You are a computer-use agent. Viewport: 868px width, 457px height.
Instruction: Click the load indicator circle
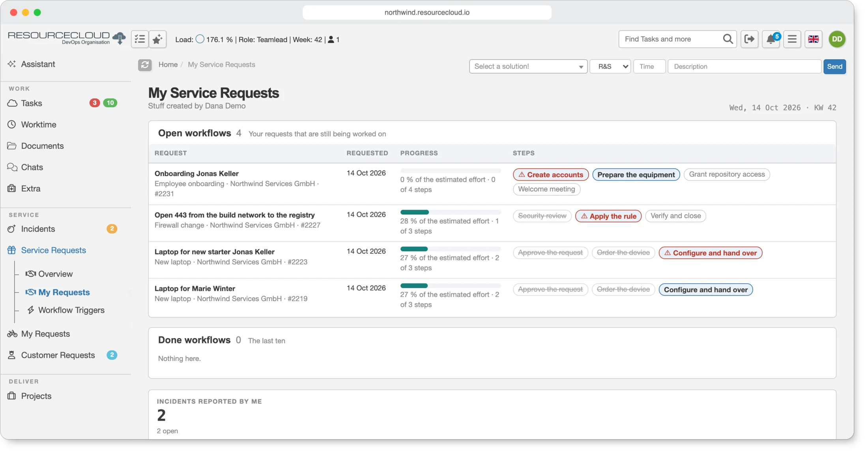pyautogui.click(x=200, y=39)
